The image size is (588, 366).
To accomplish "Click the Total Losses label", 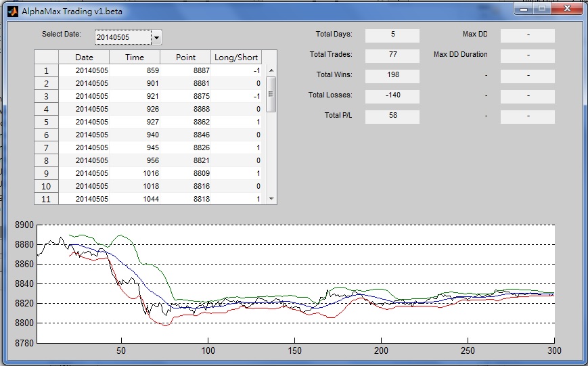I will 330,95.
